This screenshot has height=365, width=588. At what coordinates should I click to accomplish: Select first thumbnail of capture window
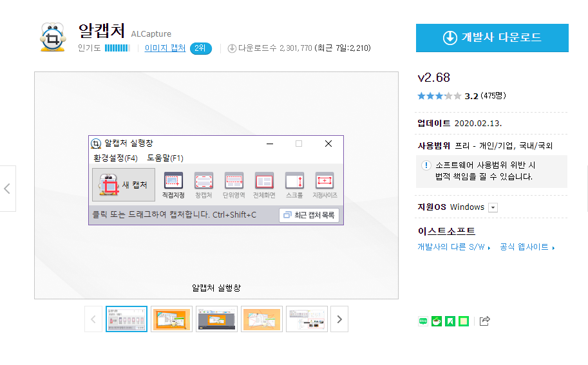pos(126,319)
